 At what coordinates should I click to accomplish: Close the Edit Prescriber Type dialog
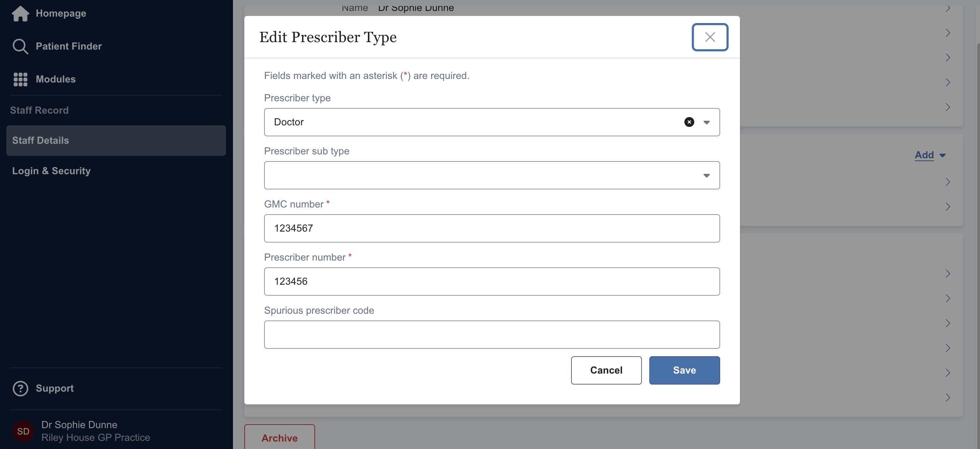click(x=710, y=37)
